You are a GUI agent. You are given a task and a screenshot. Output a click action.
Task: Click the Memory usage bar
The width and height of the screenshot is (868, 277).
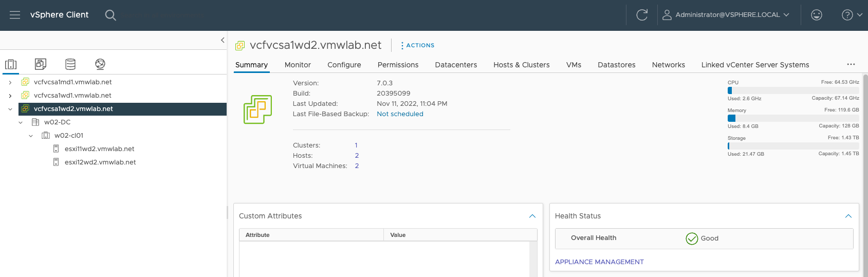(x=793, y=118)
